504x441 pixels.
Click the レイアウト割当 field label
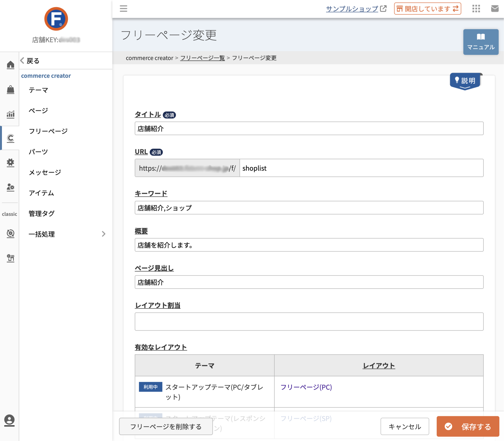click(x=158, y=305)
